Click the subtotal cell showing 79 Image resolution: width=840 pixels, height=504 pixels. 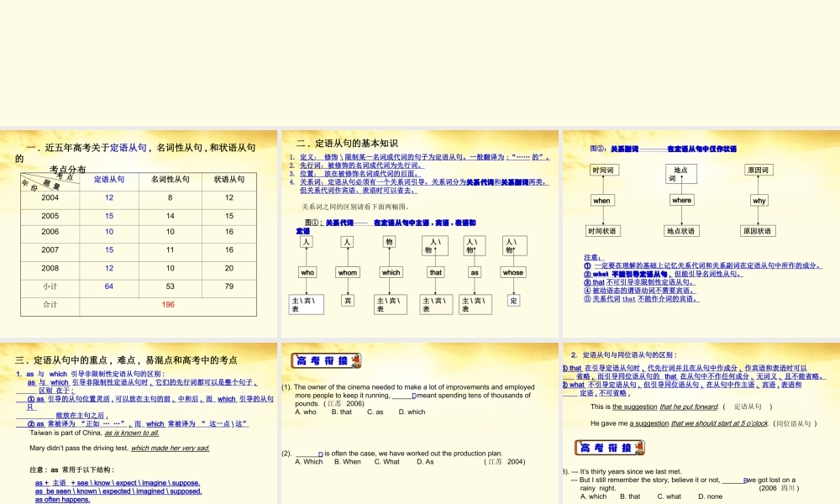point(229,286)
